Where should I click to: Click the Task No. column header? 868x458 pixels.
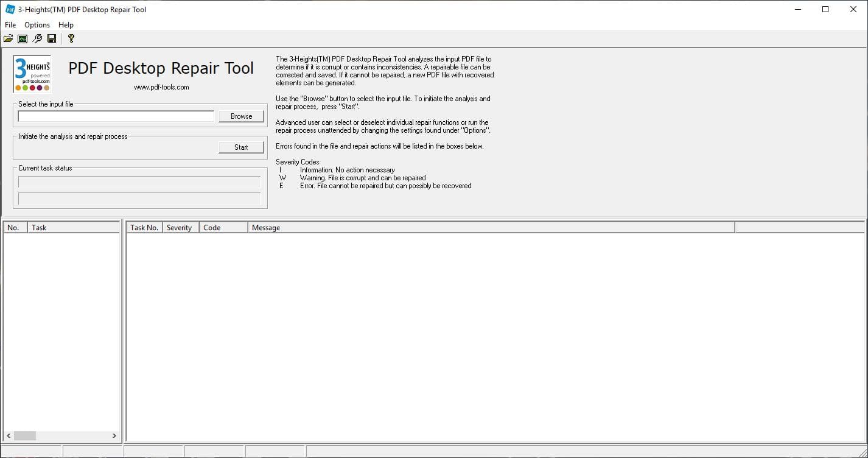[x=144, y=228]
